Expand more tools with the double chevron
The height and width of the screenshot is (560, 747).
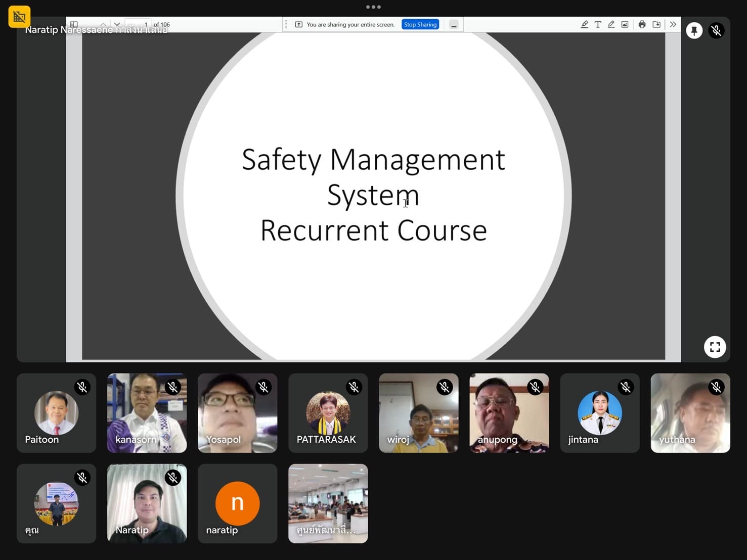(673, 24)
